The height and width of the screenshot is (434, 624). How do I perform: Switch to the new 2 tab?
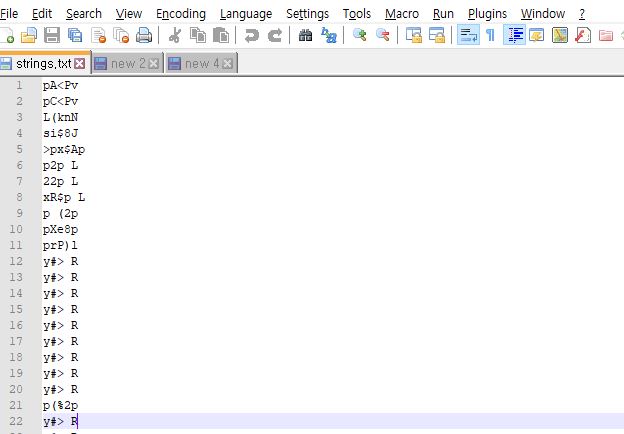click(x=128, y=64)
